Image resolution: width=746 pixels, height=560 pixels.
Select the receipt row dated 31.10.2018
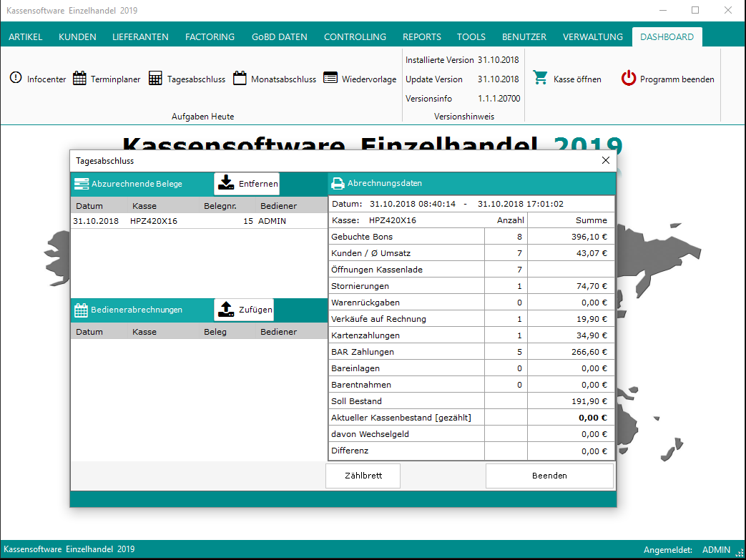(x=179, y=221)
